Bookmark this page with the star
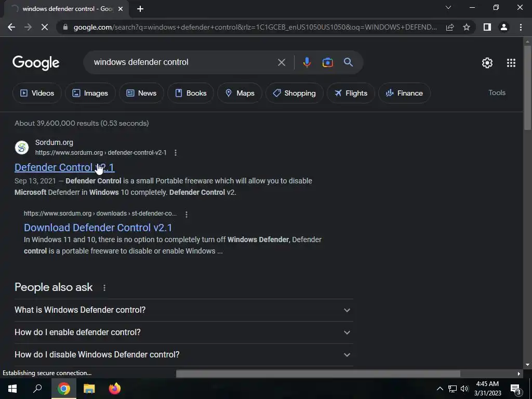The height and width of the screenshot is (399, 532). point(467,27)
